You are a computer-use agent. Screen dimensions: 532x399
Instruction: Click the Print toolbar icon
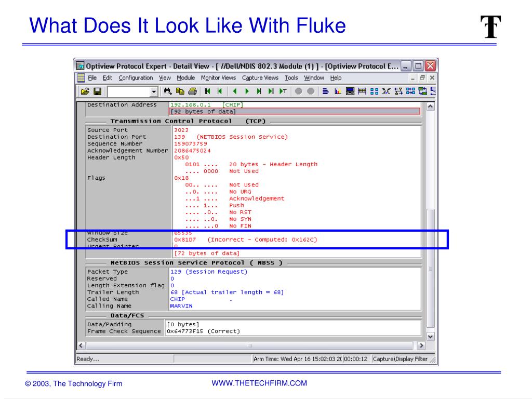[x=192, y=91]
